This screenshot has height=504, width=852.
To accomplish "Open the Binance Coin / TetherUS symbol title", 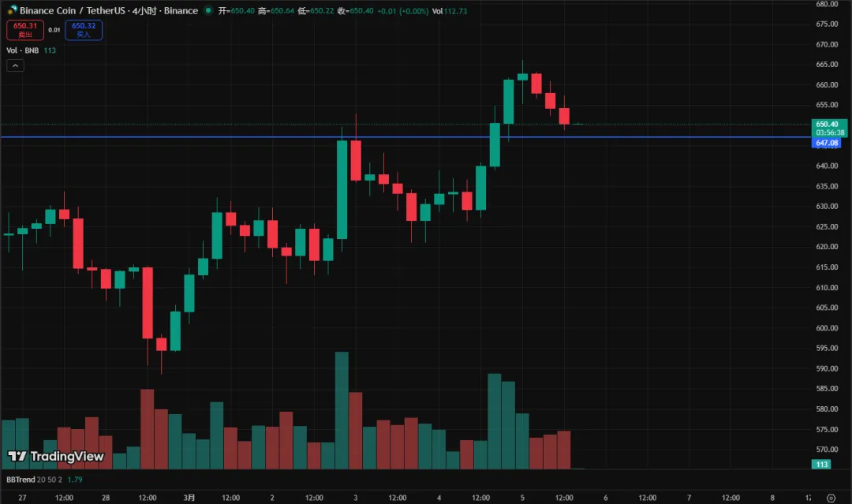I will click(x=109, y=10).
